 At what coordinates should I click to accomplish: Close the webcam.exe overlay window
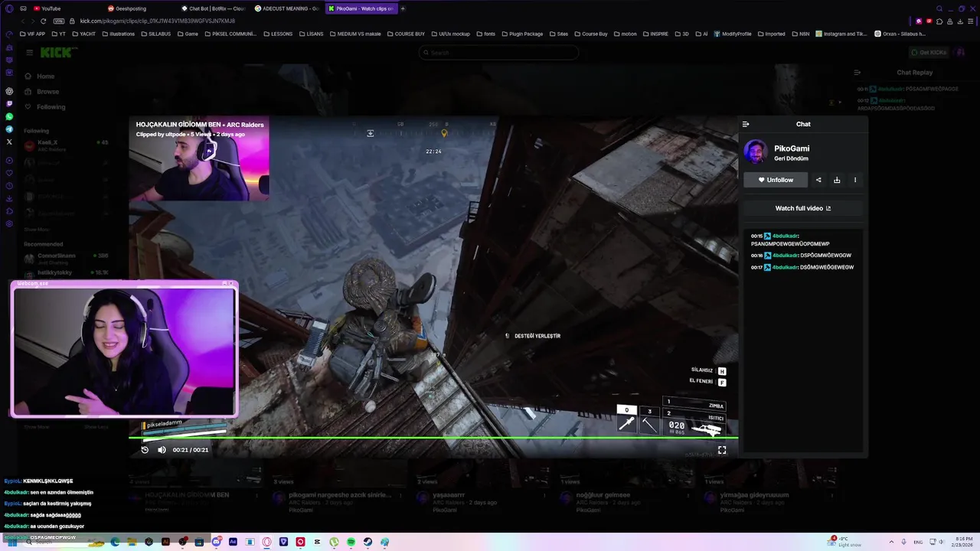[231, 283]
